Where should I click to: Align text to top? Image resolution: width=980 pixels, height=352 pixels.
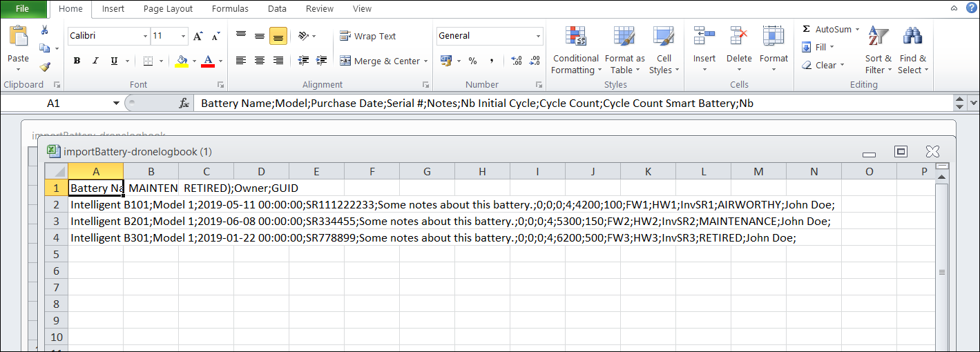pos(241,36)
